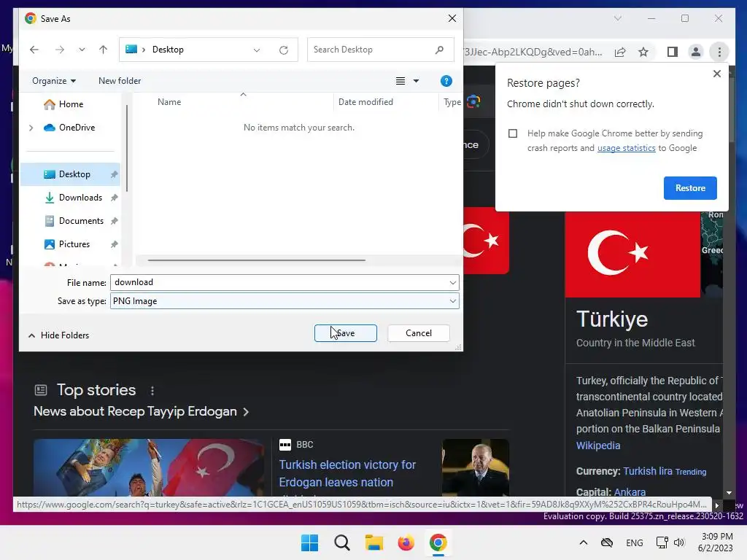Expand address bar path dropdown

coord(257,50)
